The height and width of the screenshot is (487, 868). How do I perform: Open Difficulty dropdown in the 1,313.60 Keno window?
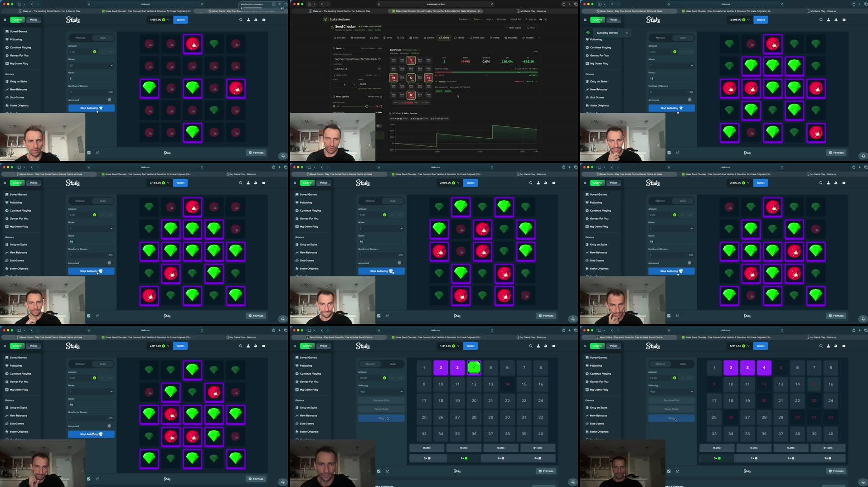[x=381, y=391]
